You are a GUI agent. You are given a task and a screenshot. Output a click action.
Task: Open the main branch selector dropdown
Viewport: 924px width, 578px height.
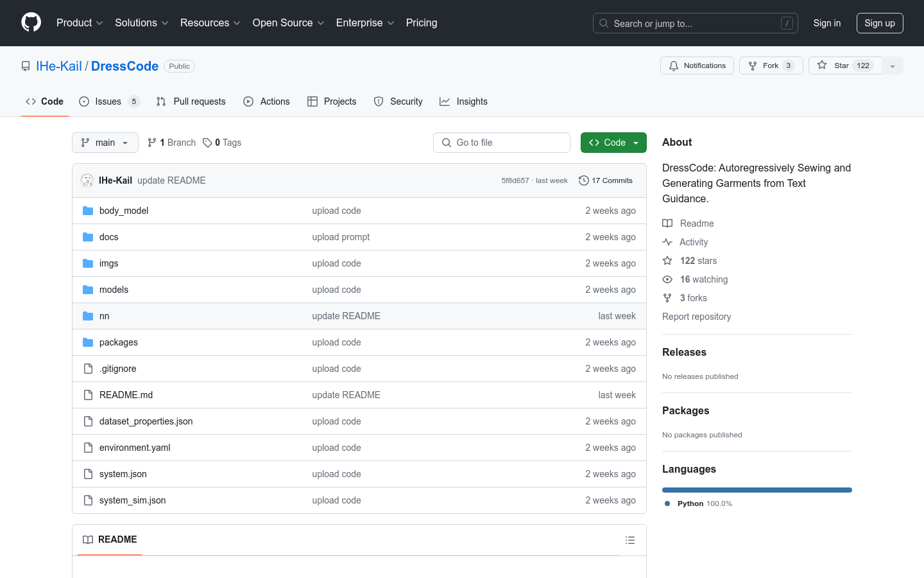[x=105, y=143]
